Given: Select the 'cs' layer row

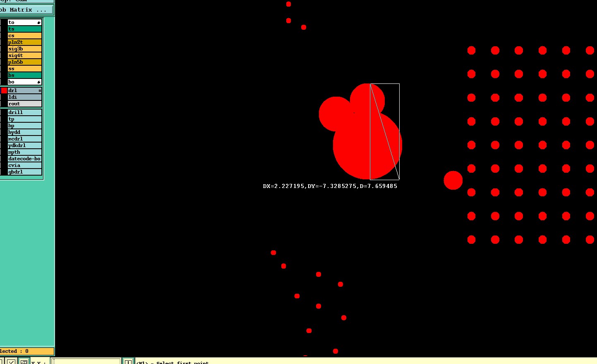Looking at the screenshot, I should pyautogui.click(x=25, y=36).
